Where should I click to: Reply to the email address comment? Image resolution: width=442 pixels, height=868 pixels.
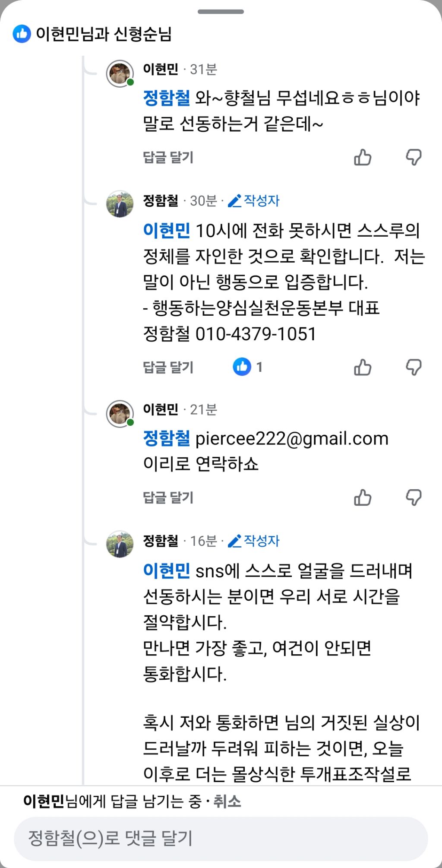click(x=168, y=497)
